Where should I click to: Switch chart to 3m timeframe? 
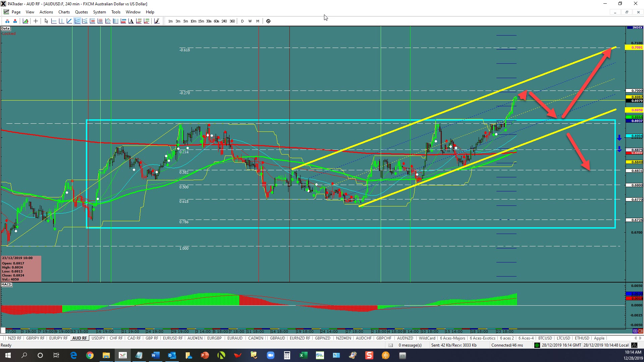point(178,21)
